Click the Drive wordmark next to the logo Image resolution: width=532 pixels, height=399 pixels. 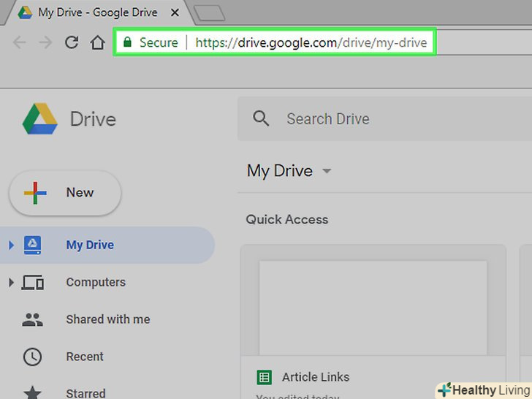[x=93, y=119]
